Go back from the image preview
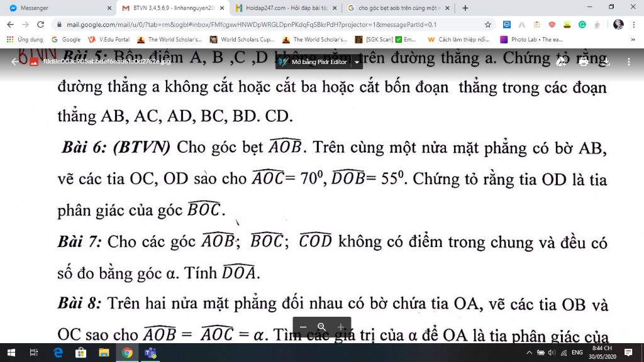 tap(15, 62)
